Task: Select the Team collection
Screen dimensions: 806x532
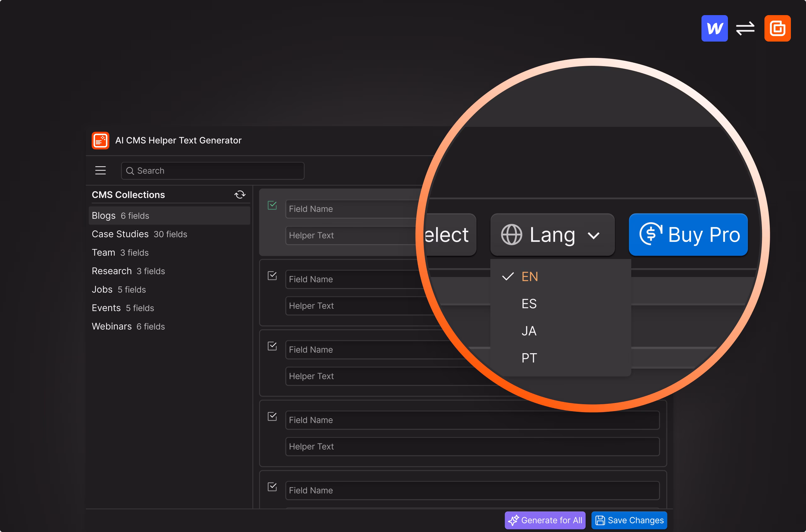Action: point(169,253)
